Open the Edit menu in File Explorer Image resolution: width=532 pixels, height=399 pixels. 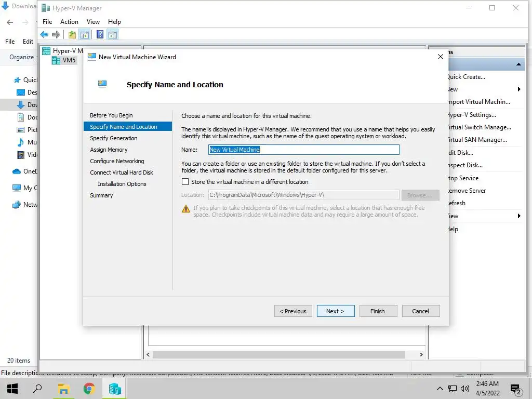point(28,42)
